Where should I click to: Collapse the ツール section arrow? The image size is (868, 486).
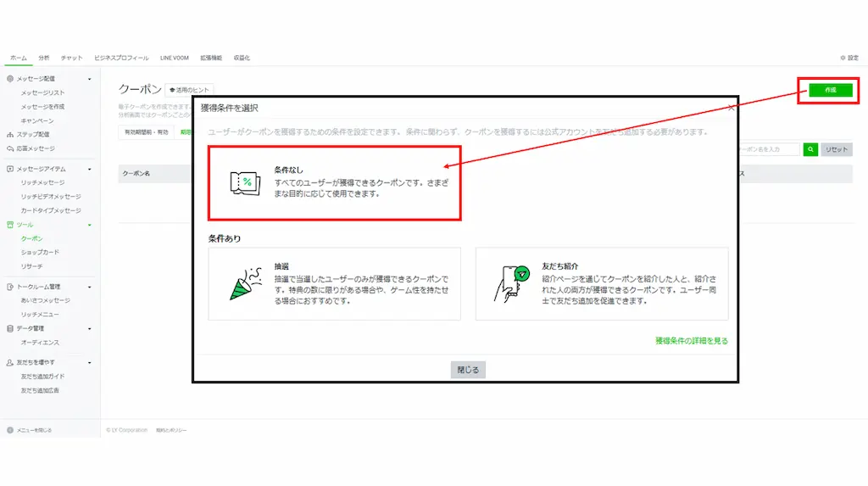[90, 225]
